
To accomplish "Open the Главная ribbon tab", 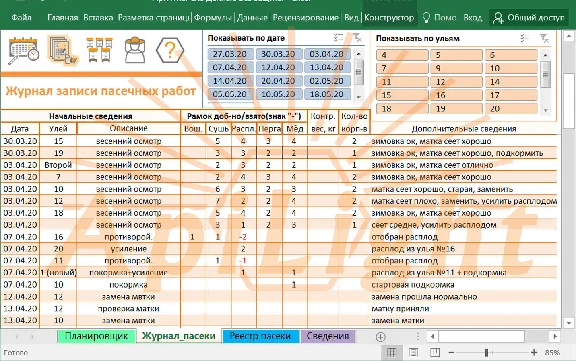I will [x=62, y=18].
